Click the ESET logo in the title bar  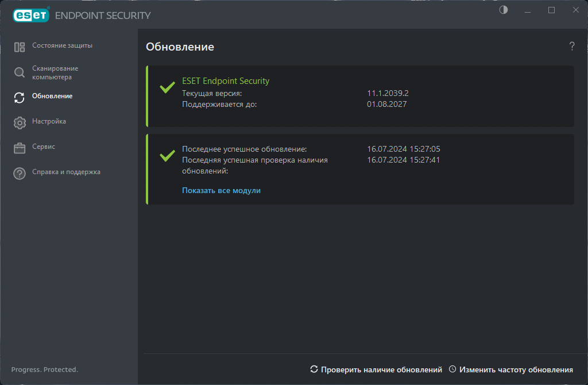31,15
